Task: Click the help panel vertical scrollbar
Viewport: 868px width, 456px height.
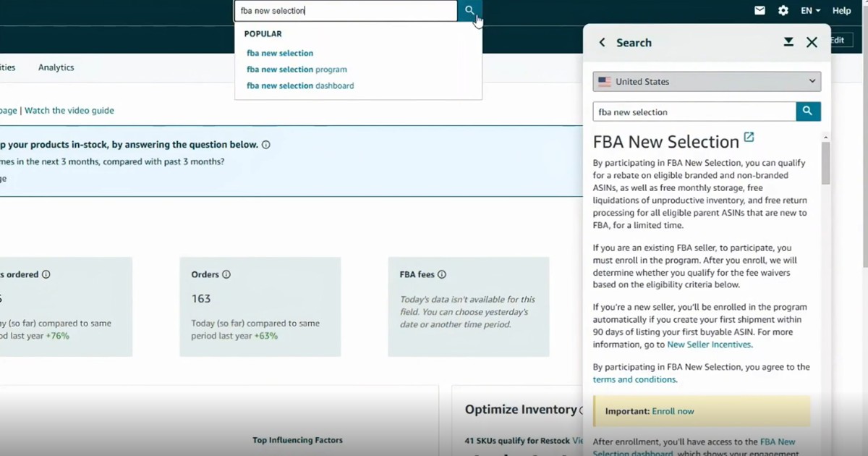Action: click(x=825, y=163)
